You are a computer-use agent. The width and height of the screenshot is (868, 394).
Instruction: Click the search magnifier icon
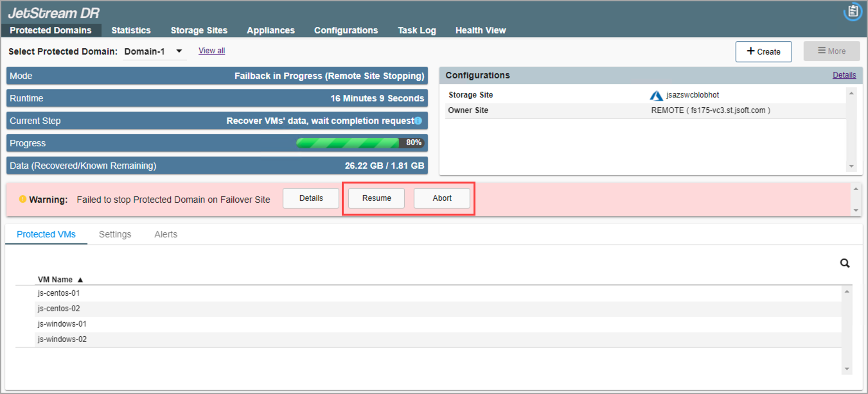click(x=845, y=263)
